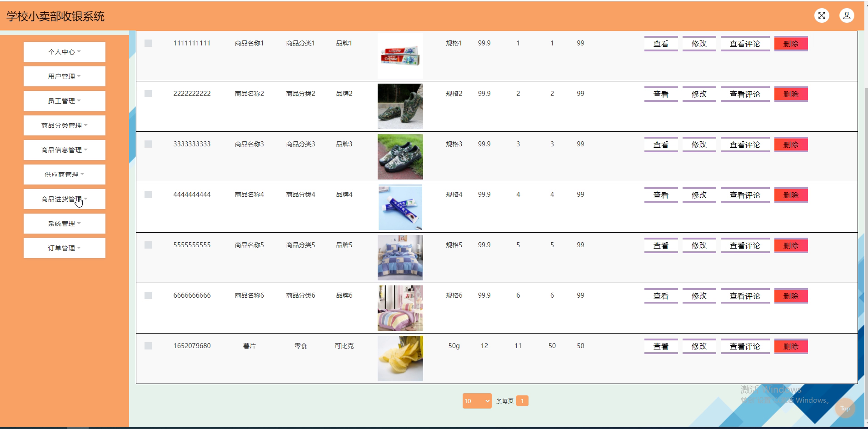
Task: Tick the checkbox for row 1652079680
Action: pos(148,346)
